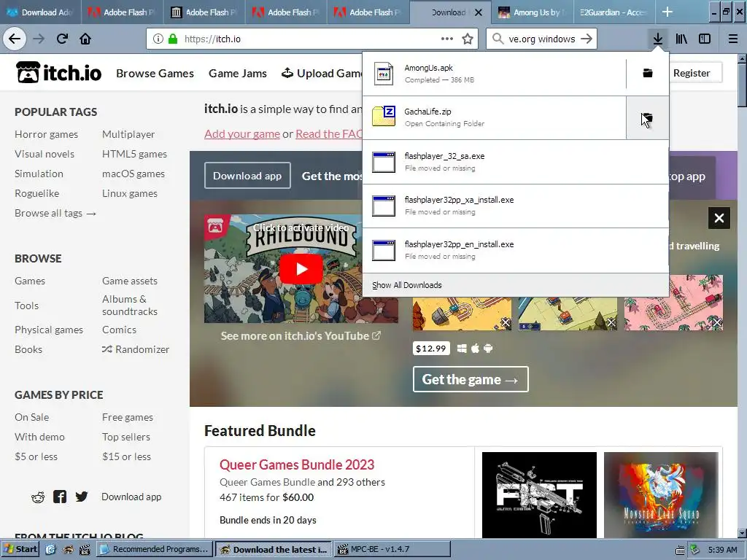This screenshot has width=747, height=560.
Task: Reload the current itch.io page
Action: pyautogui.click(x=62, y=39)
